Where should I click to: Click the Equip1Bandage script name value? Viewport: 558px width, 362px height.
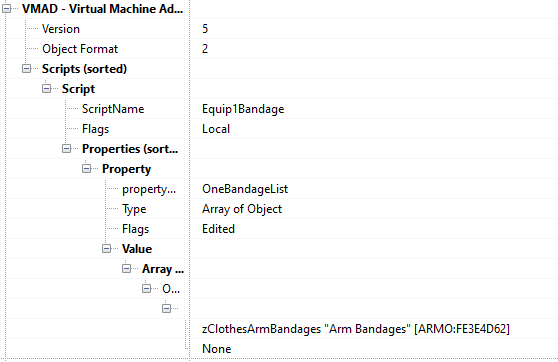243,109
